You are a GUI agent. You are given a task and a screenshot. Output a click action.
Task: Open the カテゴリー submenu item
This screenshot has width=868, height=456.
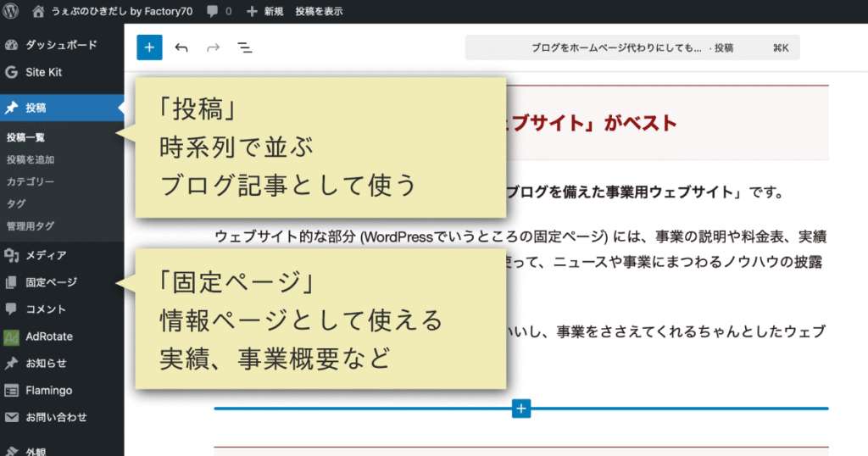click(31, 181)
